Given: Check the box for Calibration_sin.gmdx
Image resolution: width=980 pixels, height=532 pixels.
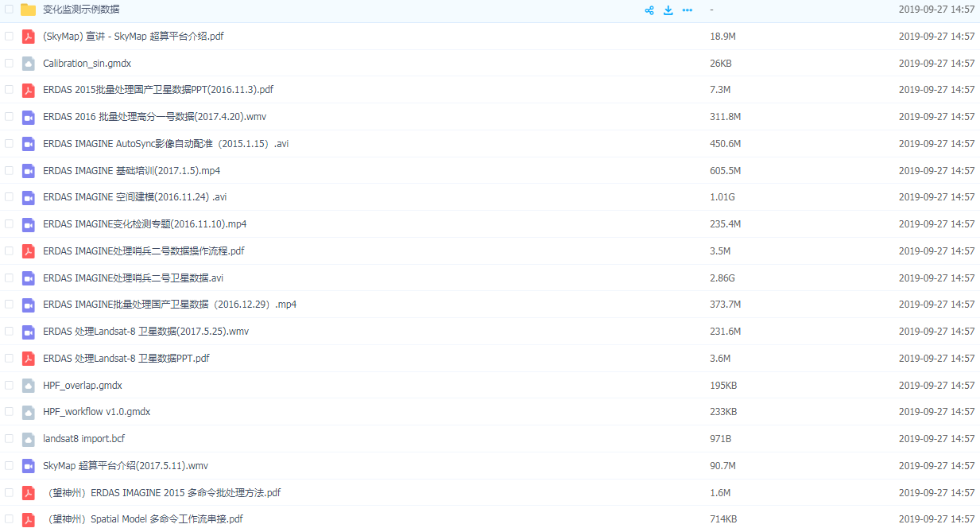Looking at the screenshot, I should tap(9, 63).
